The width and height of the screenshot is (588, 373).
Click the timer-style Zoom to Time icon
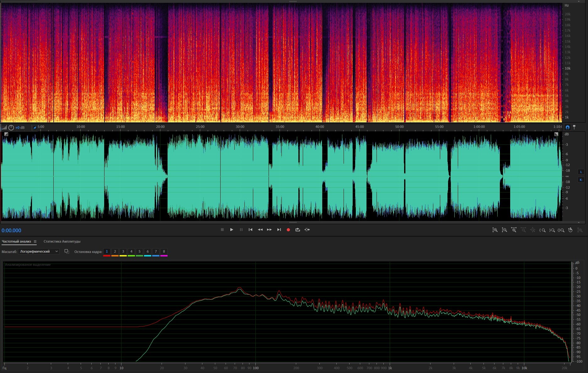[570, 230]
